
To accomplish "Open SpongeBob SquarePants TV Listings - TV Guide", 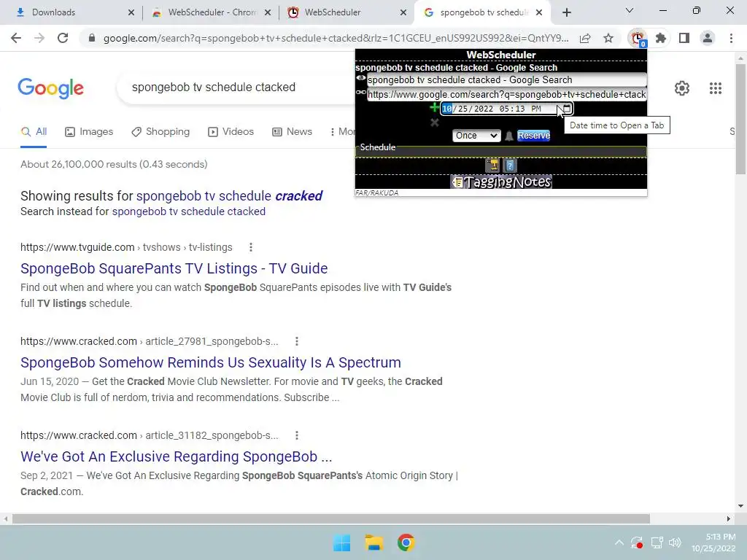I will click(174, 268).
